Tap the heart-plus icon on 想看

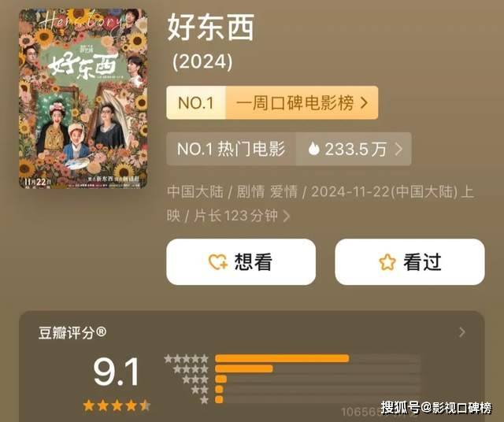[x=218, y=261]
